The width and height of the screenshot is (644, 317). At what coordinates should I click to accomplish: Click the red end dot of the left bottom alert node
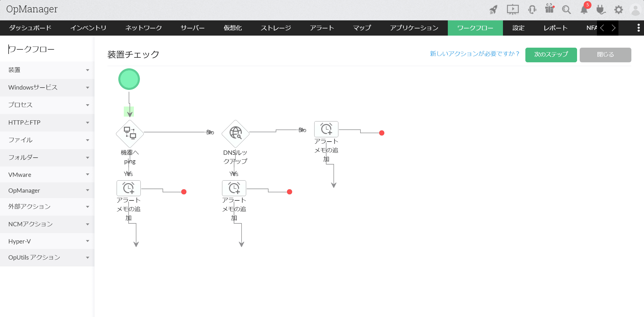pos(184,192)
